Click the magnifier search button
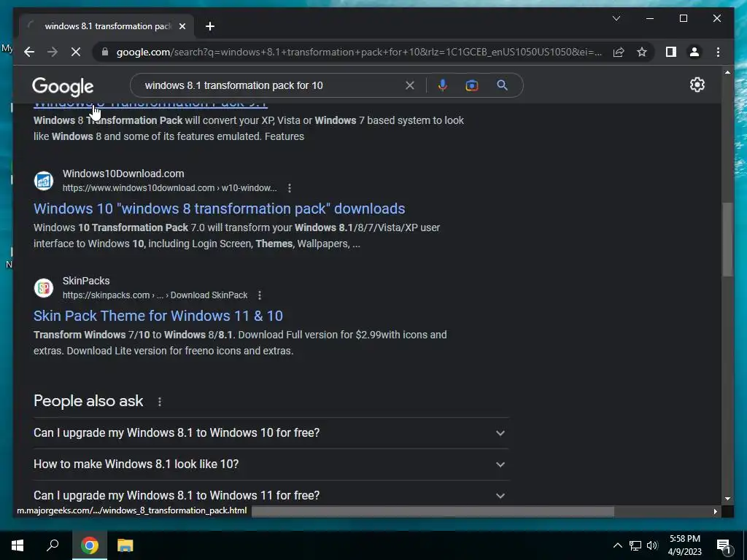747x560 pixels. click(x=502, y=85)
